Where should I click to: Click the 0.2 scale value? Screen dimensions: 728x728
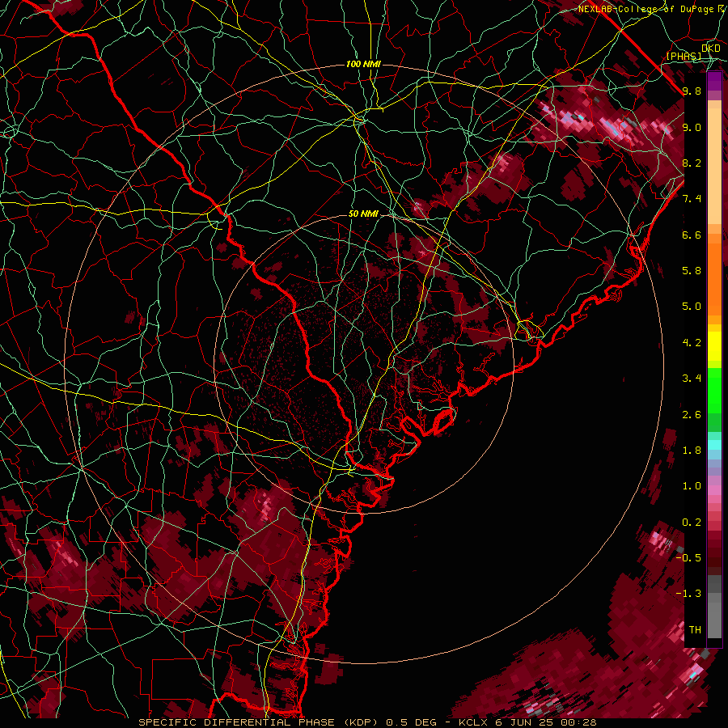[x=692, y=523]
